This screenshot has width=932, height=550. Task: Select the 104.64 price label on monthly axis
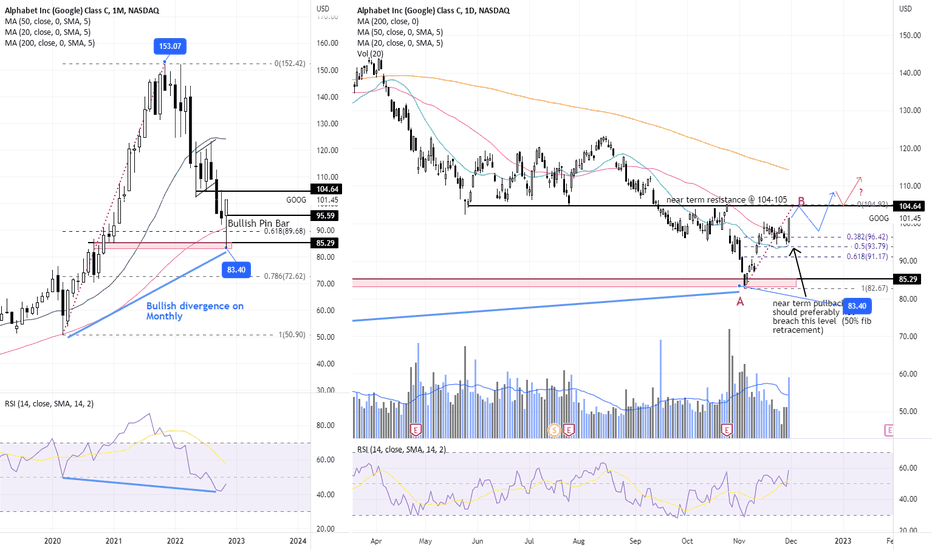324,189
